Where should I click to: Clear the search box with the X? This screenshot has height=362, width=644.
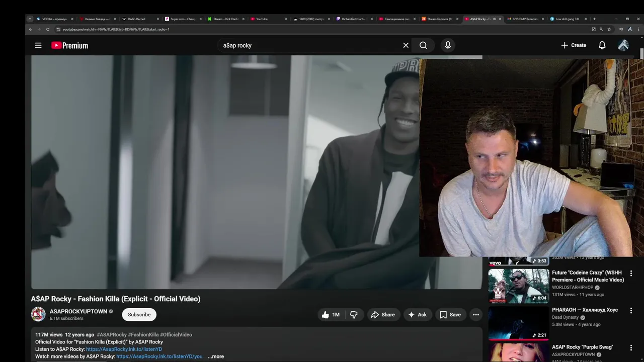click(x=406, y=45)
